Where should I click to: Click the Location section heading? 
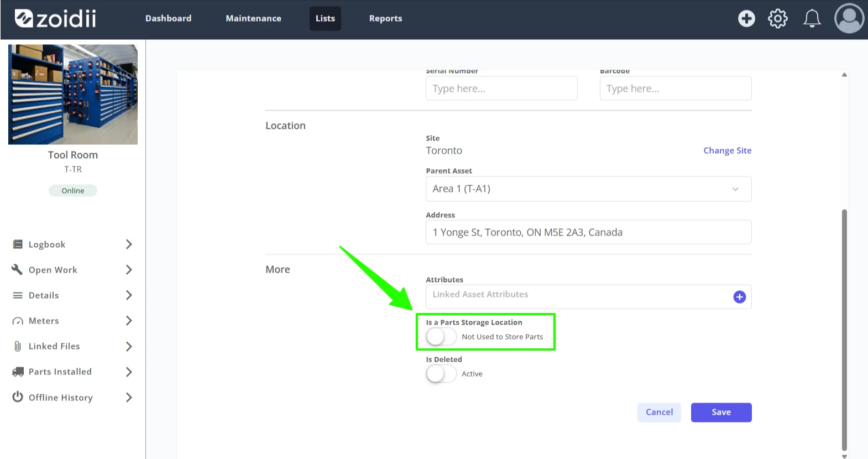point(285,126)
